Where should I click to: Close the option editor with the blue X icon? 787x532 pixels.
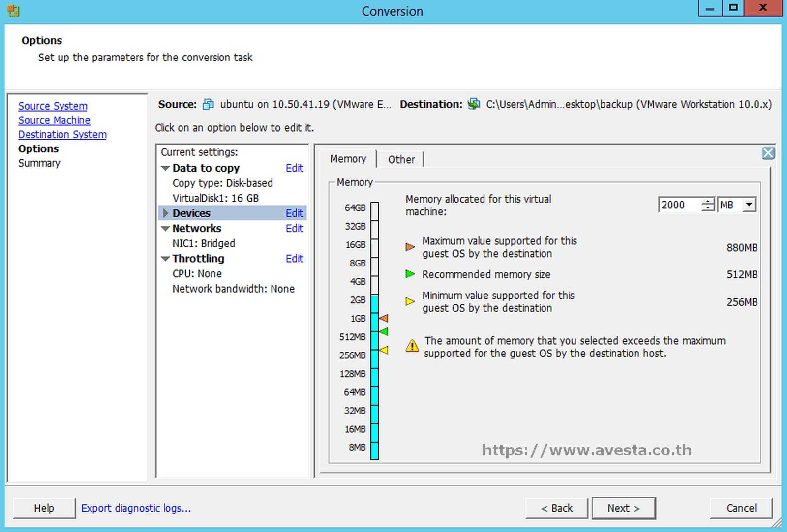pyautogui.click(x=768, y=153)
